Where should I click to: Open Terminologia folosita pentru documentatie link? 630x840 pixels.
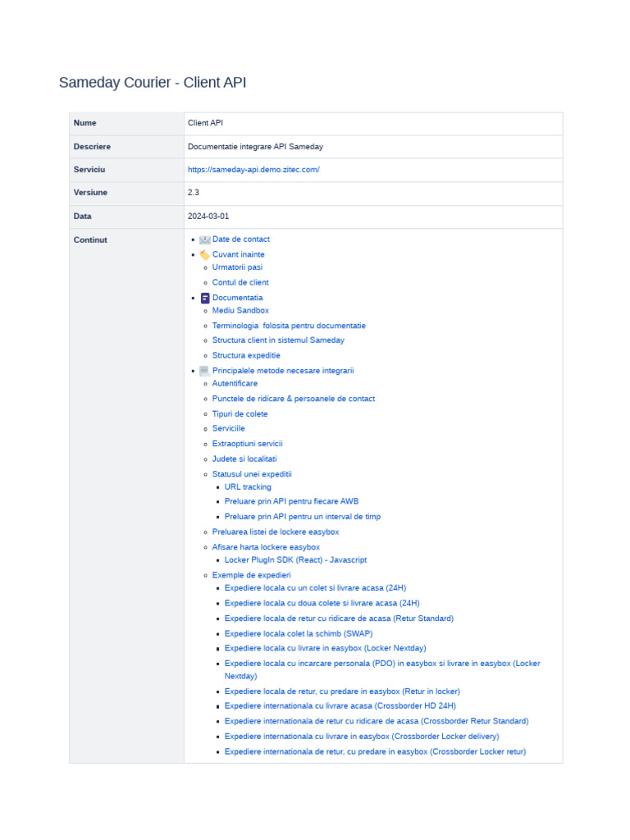click(290, 326)
